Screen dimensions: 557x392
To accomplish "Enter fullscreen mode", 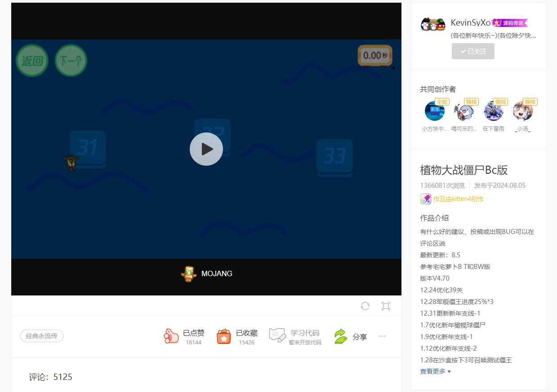I will click(x=386, y=306).
